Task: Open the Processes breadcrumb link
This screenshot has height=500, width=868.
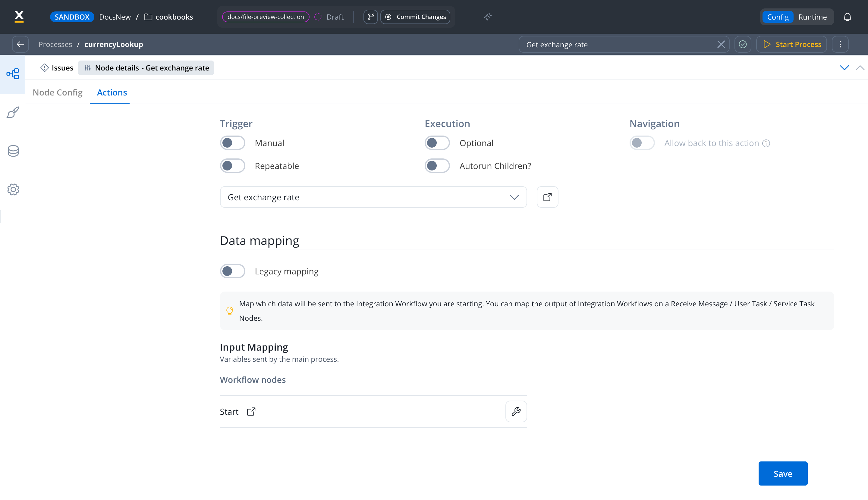Action: coord(55,44)
